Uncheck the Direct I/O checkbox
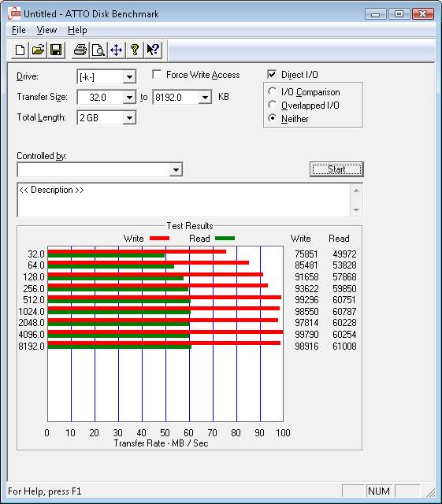The image size is (442, 504). click(272, 75)
